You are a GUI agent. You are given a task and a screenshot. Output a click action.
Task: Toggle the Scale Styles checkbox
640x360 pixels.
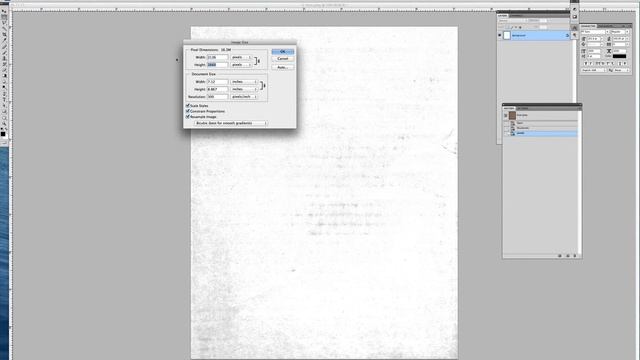(x=188, y=106)
